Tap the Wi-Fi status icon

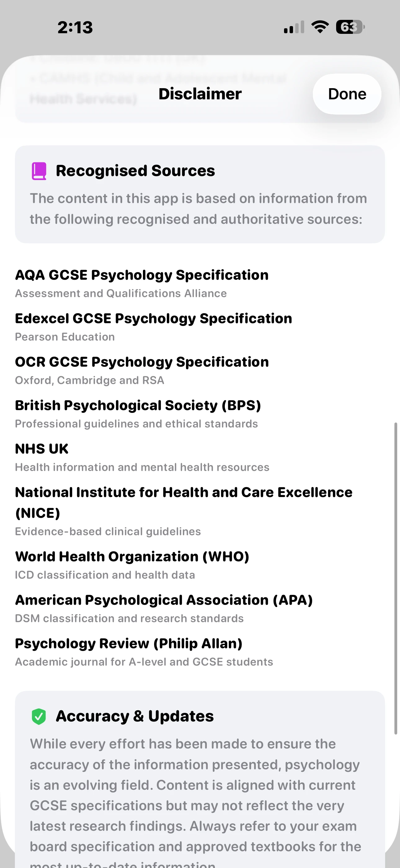(x=320, y=27)
